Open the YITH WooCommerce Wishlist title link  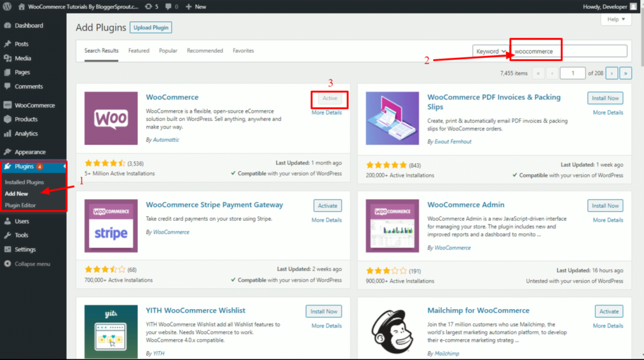pyautogui.click(x=196, y=310)
